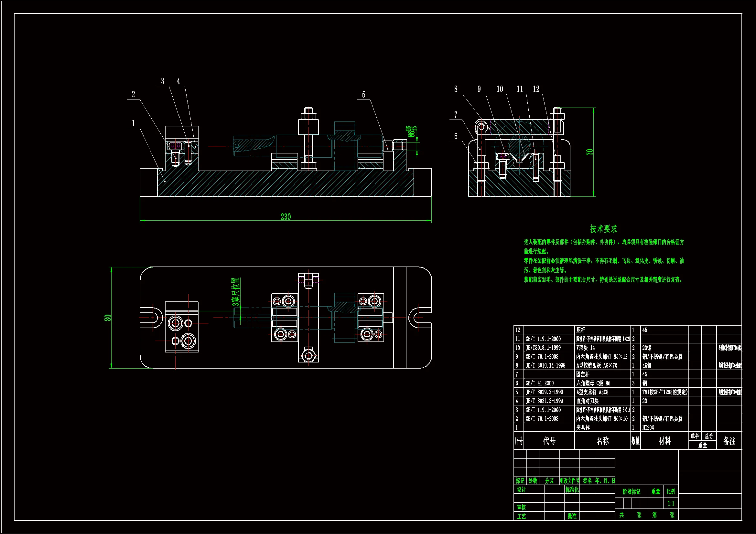The width and height of the screenshot is (756, 534).
Task: Click the 230 length dimension text
Action: [286, 216]
